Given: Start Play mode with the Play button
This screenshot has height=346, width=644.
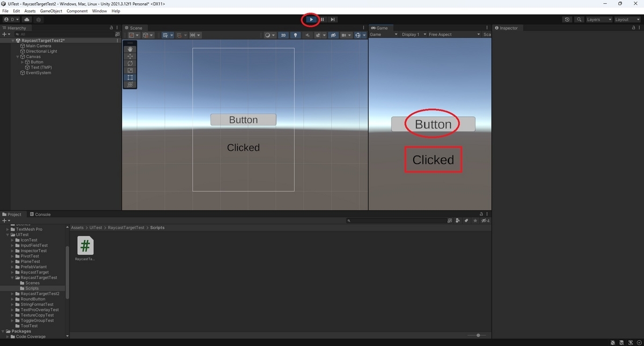Looking at the screenshot, I should pyautogui.click(x=311, y=19).
